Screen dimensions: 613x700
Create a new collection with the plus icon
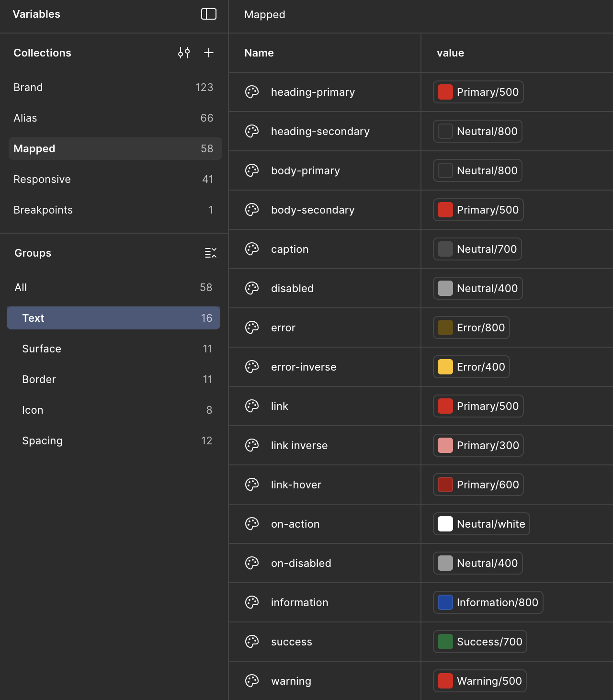point(209,53)
